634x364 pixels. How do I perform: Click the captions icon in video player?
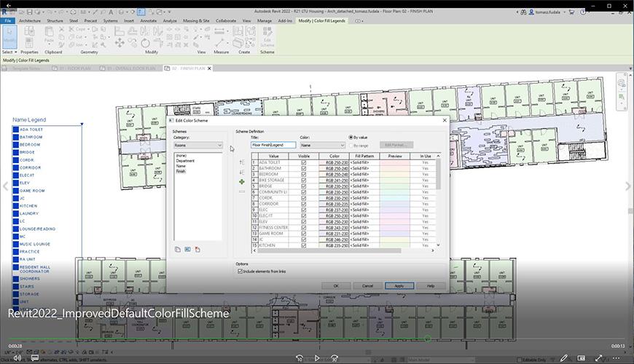35,358
